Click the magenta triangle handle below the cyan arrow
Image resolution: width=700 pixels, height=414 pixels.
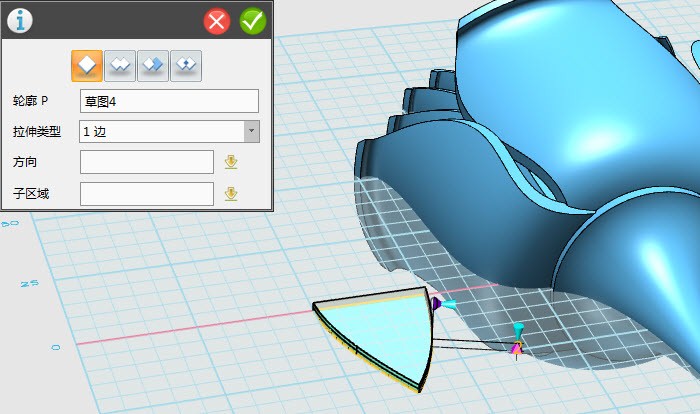516,348
